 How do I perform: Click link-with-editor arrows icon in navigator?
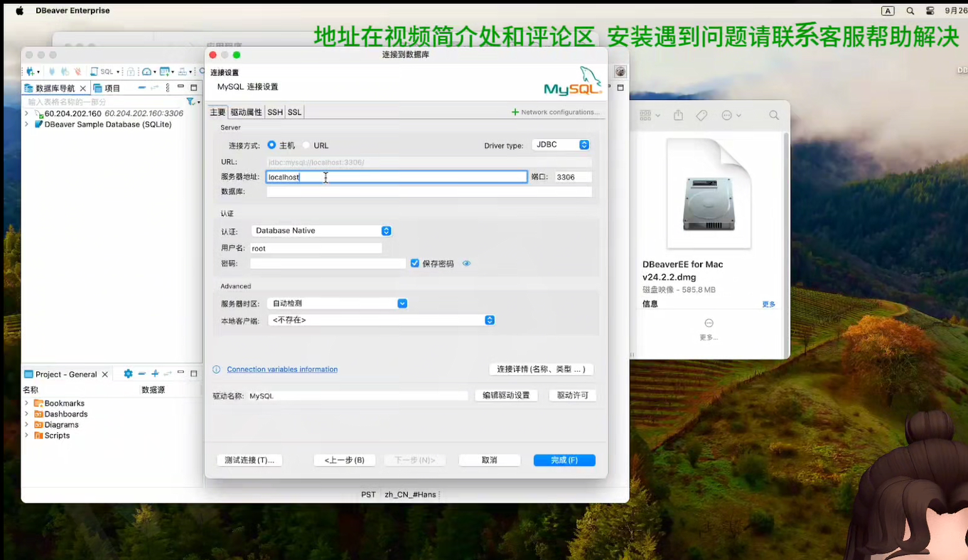point(154,87)
